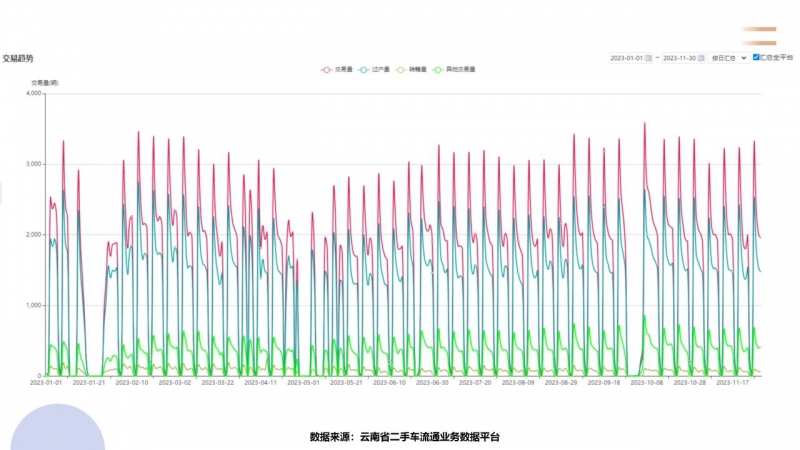Click x-axis label 2023-06-10

click(x=389, y=383)
